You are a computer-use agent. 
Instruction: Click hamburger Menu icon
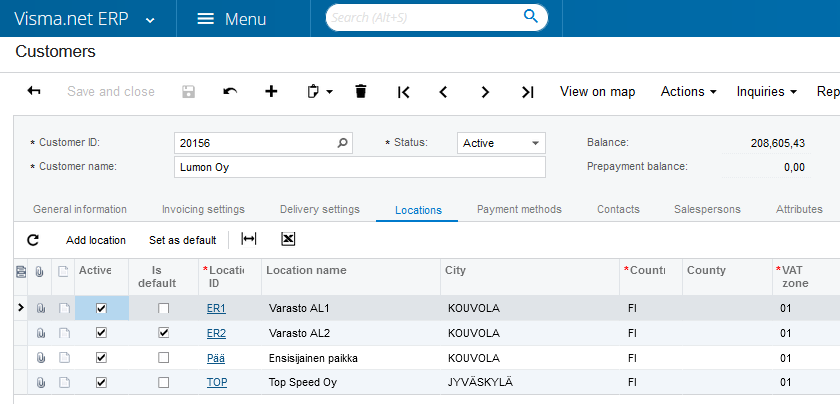tap(206, 19)
